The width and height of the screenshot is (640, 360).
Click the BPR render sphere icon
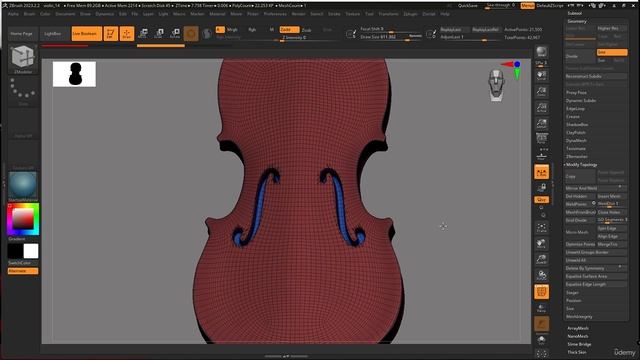coord(542,52)
